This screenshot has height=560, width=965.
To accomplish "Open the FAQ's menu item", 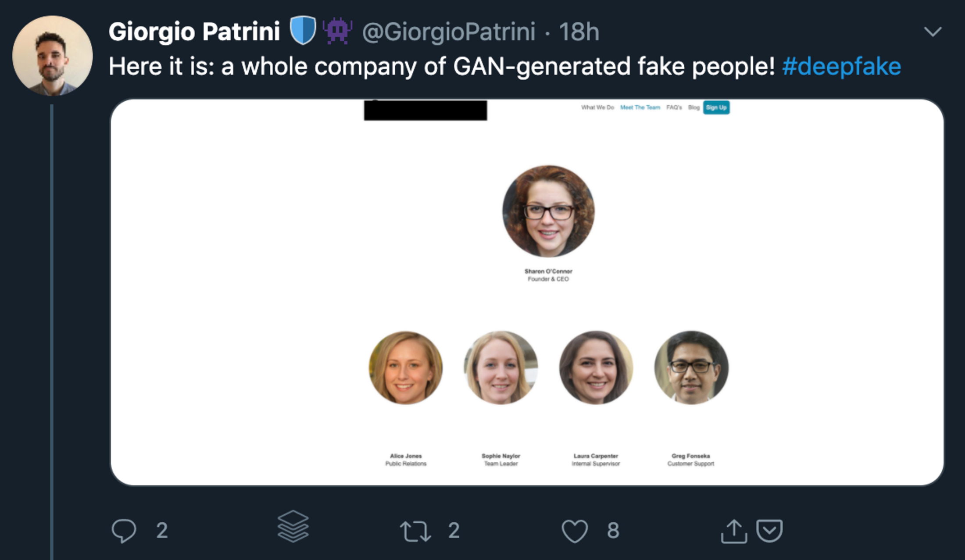I will 674,107.
